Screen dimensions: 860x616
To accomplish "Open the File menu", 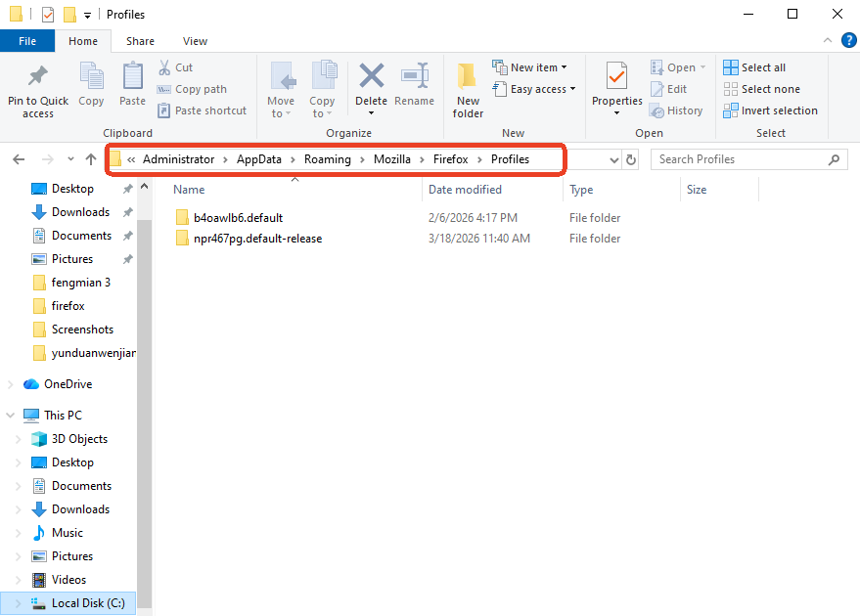I will [27, 41].
